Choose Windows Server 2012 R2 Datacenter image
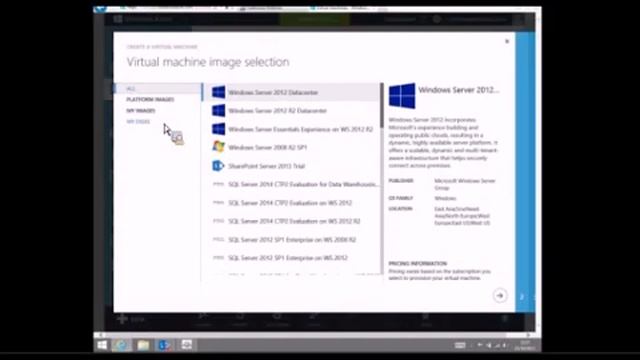 [291, 111]
